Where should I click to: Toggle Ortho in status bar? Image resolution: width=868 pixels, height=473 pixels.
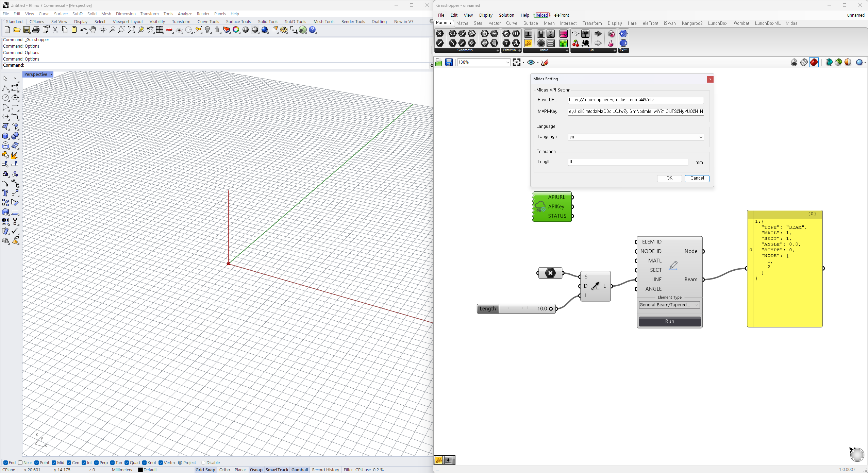(x=224, y=470)
